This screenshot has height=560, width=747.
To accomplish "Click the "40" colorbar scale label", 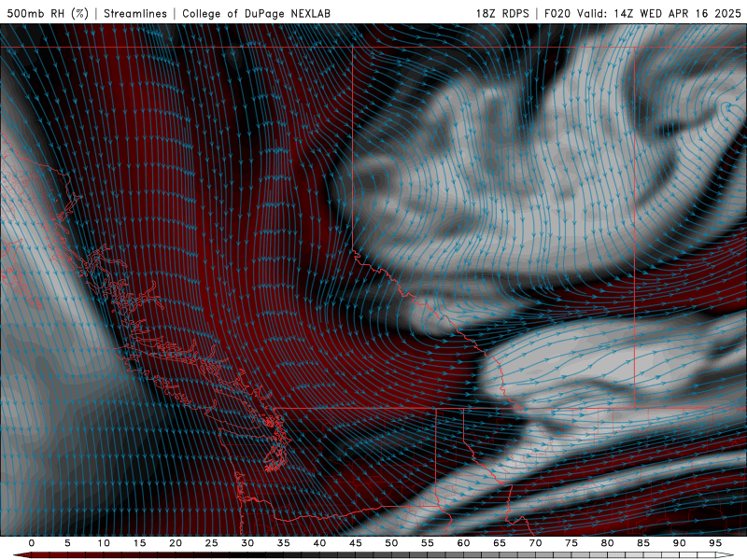I will [x=319, y=543].
